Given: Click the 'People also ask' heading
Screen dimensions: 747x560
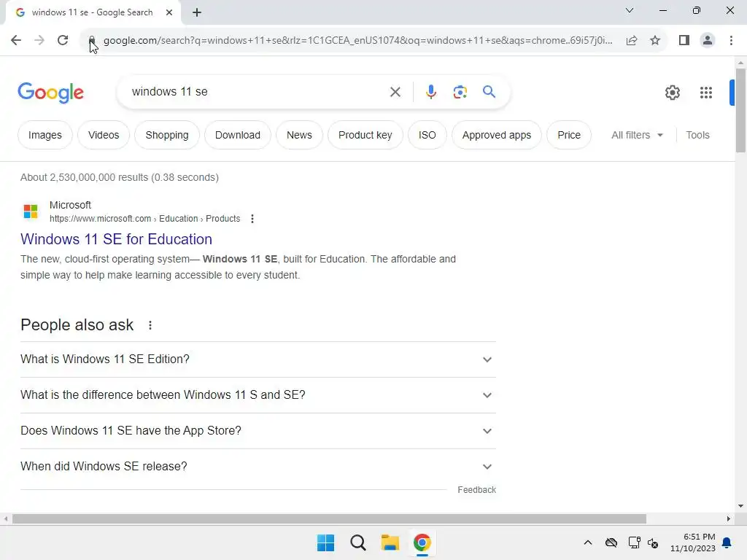Looking at the screenshot, I should click(77, 324).
